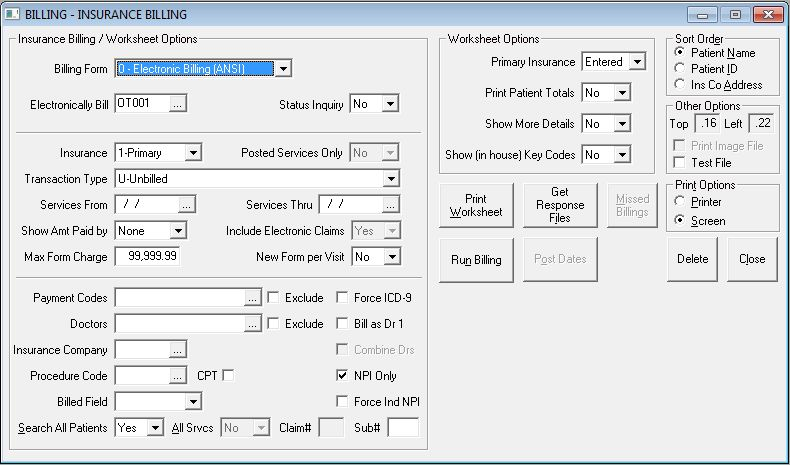This screenshot has width=790, height=465.
Task: Expand Search All Patients dropdown
Action: click(155, 428)
